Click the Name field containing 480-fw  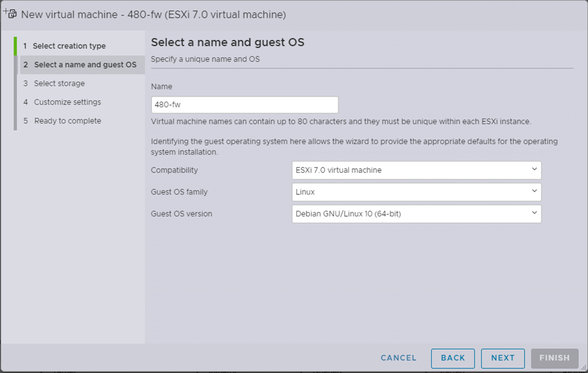tap(244, 105)
